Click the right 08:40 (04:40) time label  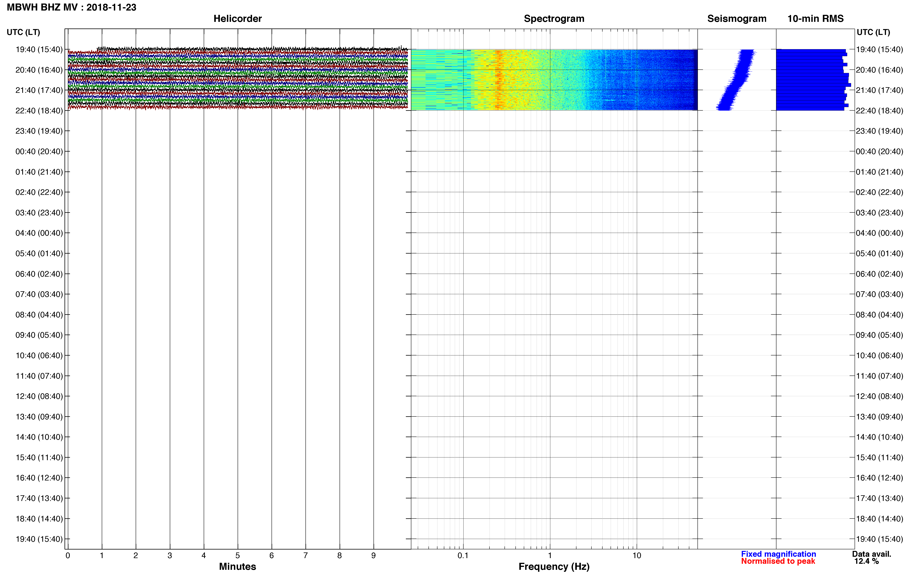879,315
